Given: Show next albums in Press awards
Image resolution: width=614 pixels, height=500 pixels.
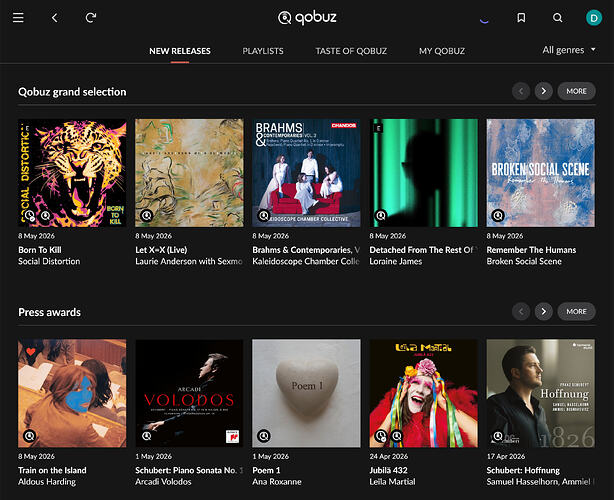Looking at the screenshot, I should coord(544,312).
